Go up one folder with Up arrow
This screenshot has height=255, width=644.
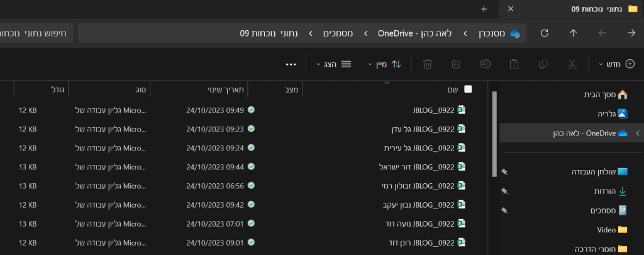[573, 33]
